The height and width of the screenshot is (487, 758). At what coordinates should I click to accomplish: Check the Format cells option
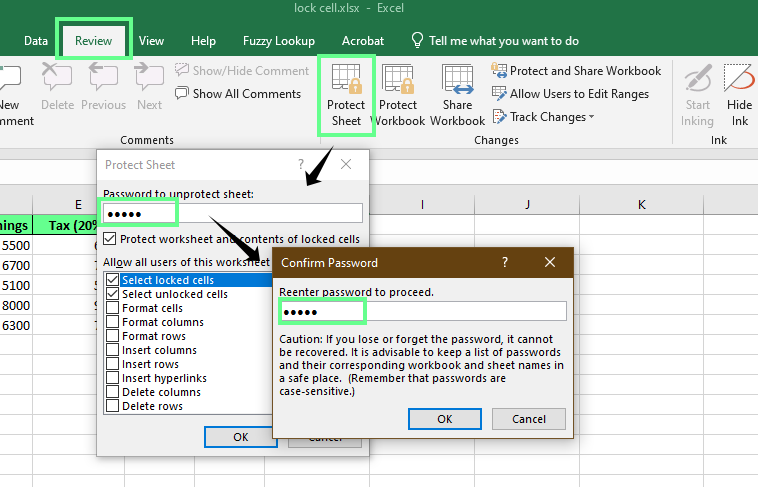point(112,308)
